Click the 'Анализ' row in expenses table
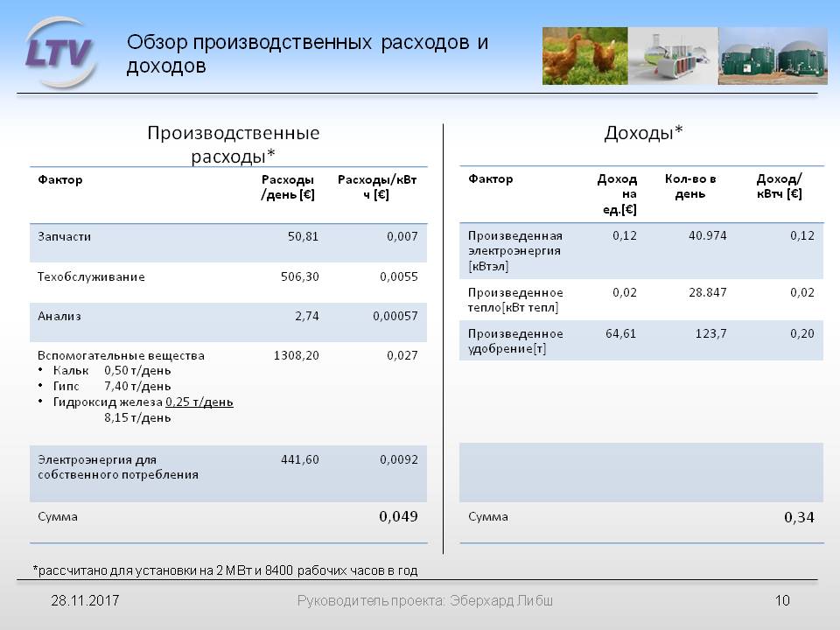The image size is (840, 630). click(59, 317)
